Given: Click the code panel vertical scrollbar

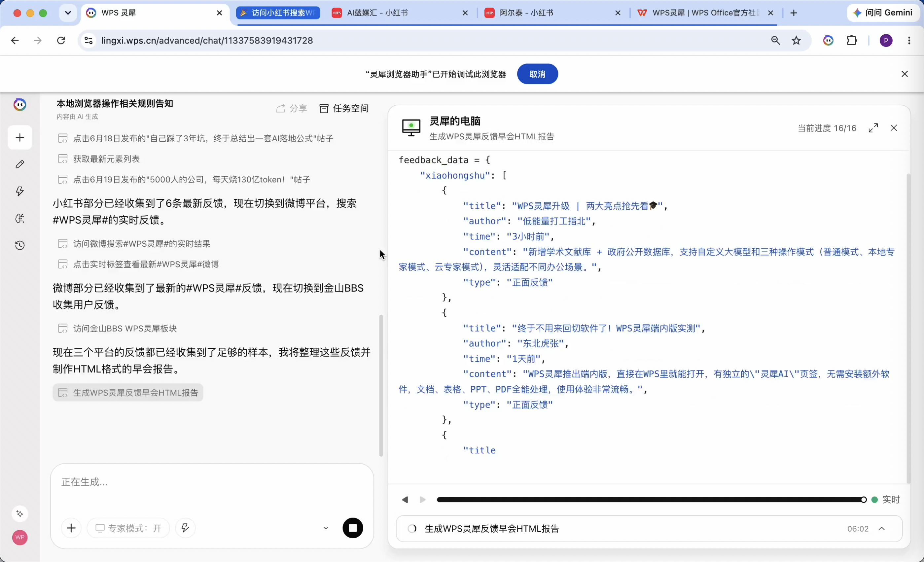Looking at the screenshot, I should [908, 329].
